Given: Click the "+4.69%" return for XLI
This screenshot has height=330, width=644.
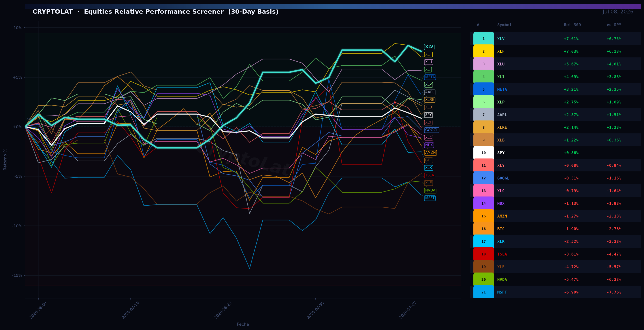Looking at the screenshot, I should click(571, 77).
